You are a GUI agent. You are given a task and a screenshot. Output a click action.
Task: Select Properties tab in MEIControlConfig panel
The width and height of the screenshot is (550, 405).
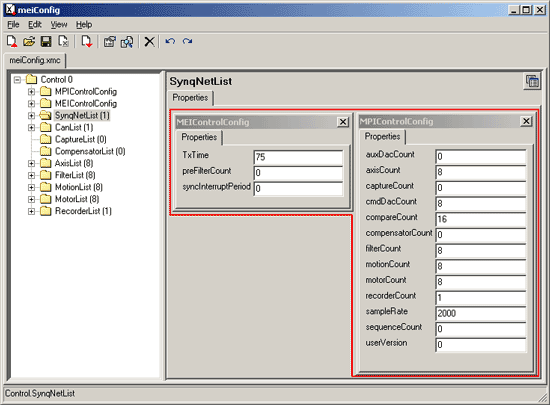click(199, 137)
